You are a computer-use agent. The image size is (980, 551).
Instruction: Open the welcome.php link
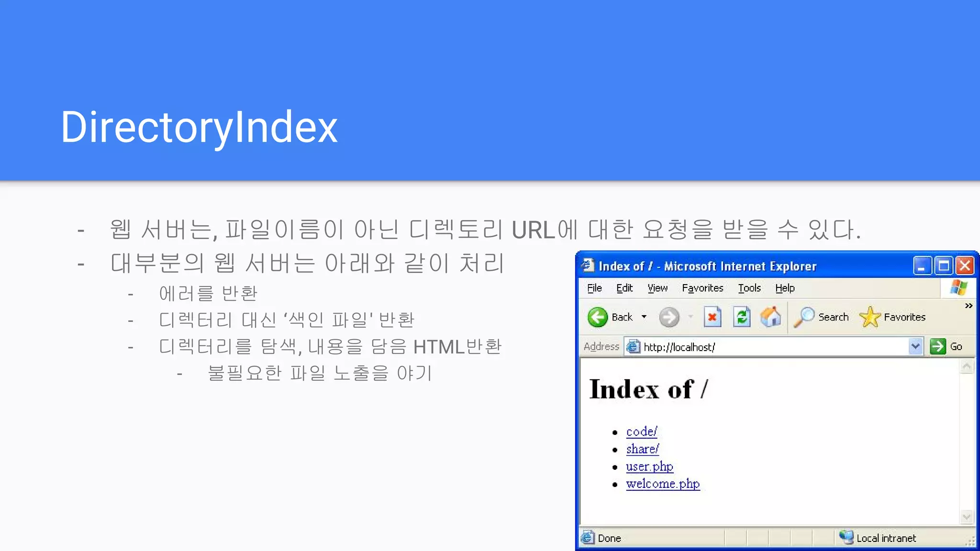pos(663,484)
